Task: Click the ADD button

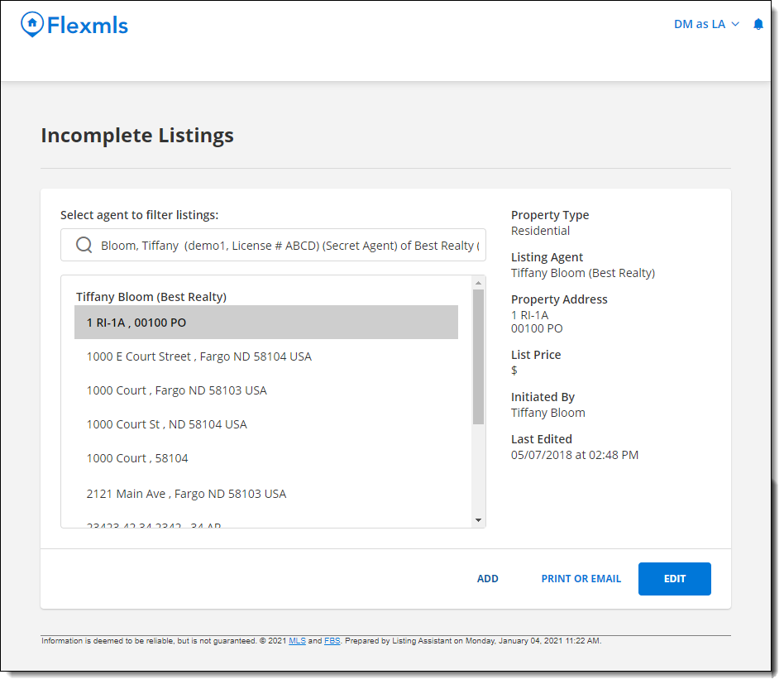Action: [x=487, y=579]
